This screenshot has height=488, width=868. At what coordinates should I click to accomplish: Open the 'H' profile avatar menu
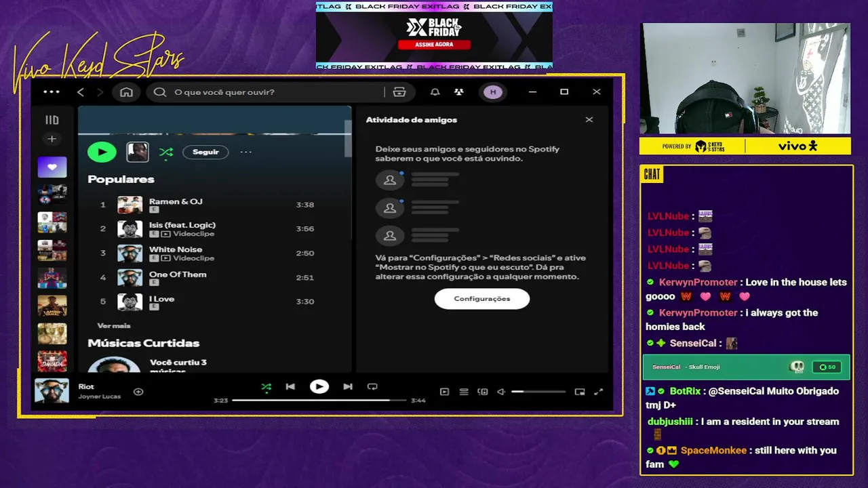point(493,92)
